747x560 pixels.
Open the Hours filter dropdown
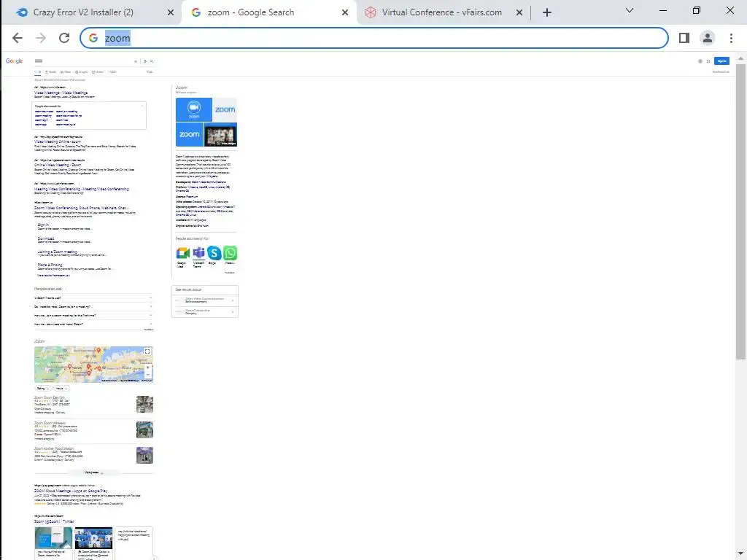tap(61, 389)
